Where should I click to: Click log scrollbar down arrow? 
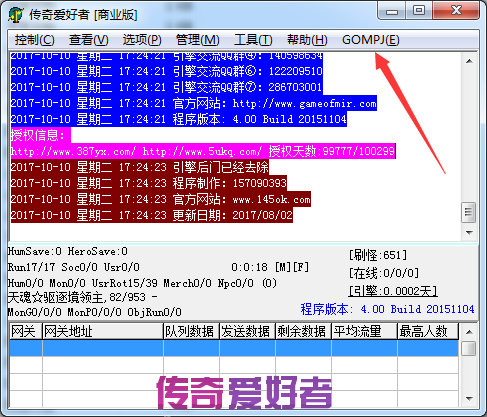pyautogui.click(x=469, y=232)
